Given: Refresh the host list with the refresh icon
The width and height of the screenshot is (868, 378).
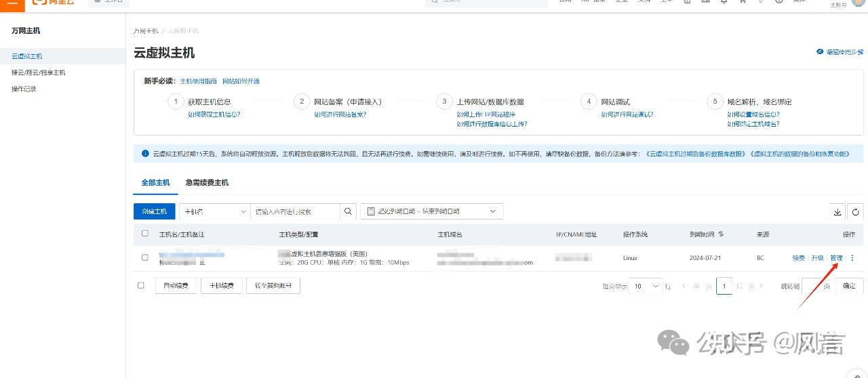Looking at the screenshot, I should click(856, 212).
